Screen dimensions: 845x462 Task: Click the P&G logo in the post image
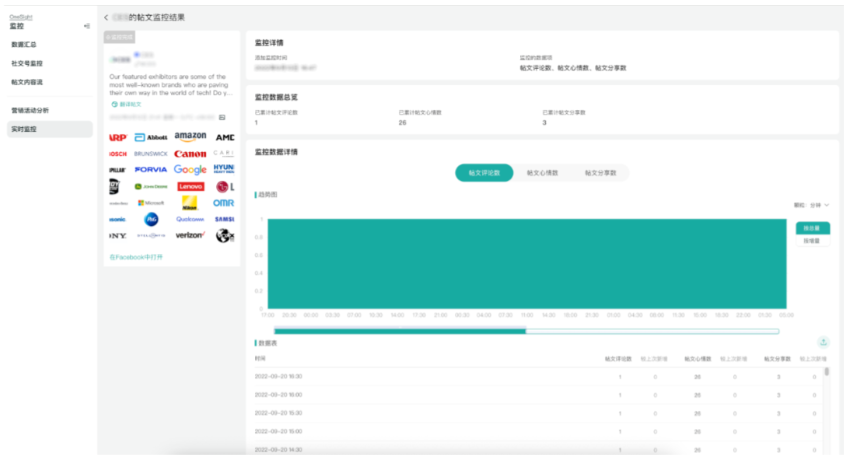point(151,219)
